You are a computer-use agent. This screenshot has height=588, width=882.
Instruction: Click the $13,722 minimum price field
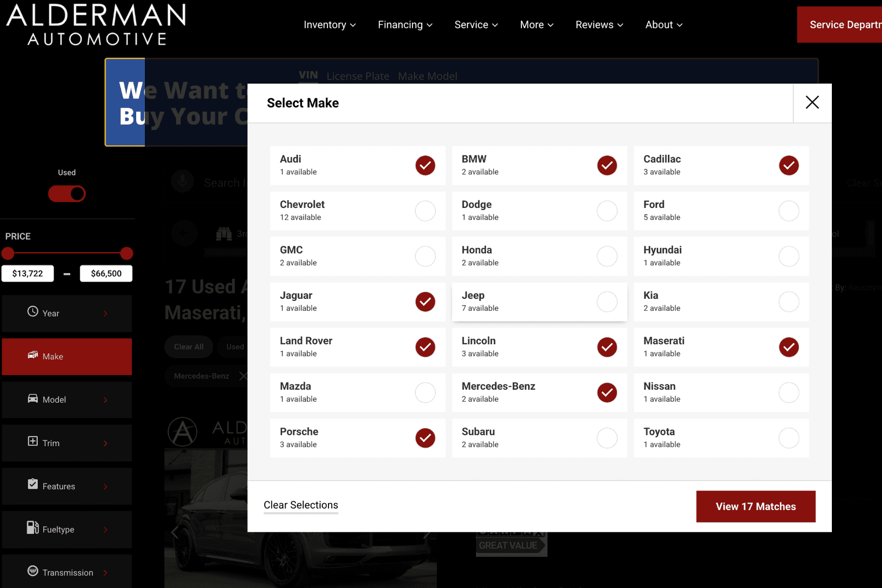[27, 273]
